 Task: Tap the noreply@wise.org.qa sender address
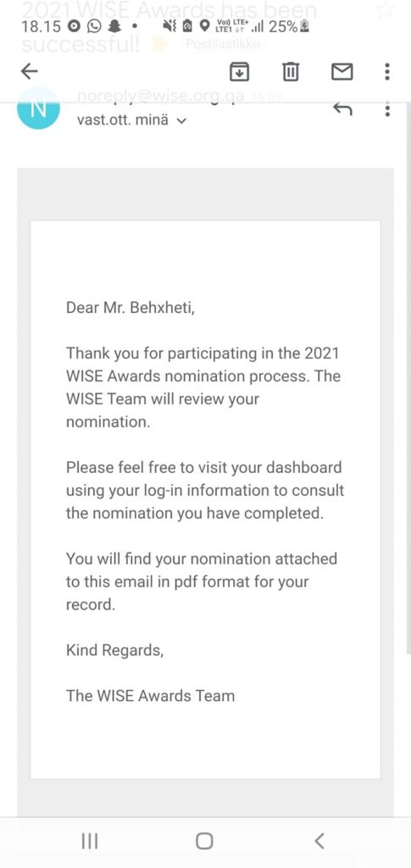pos(161,97)
